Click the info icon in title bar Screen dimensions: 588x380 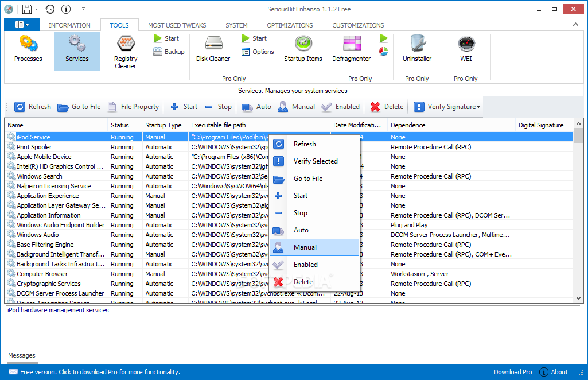coord(66,9)
